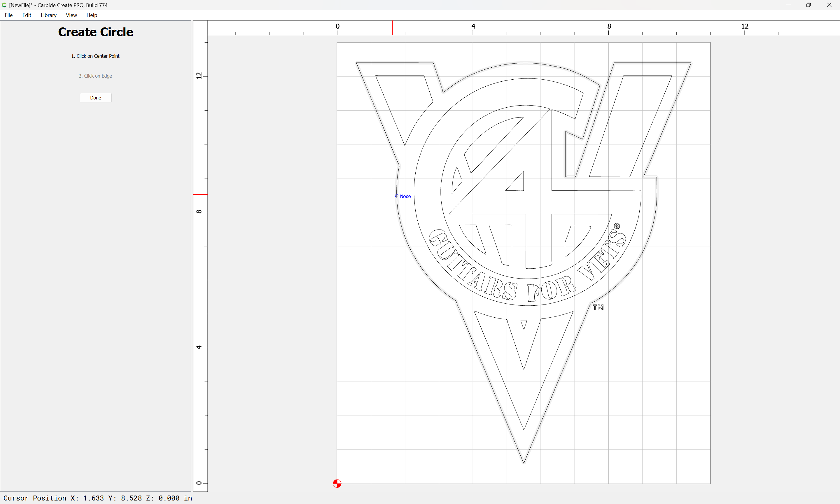Click the red cursor marker on vertical ruler
The width and height of the screenshot is (840, 504).
(x=200, y=195)
